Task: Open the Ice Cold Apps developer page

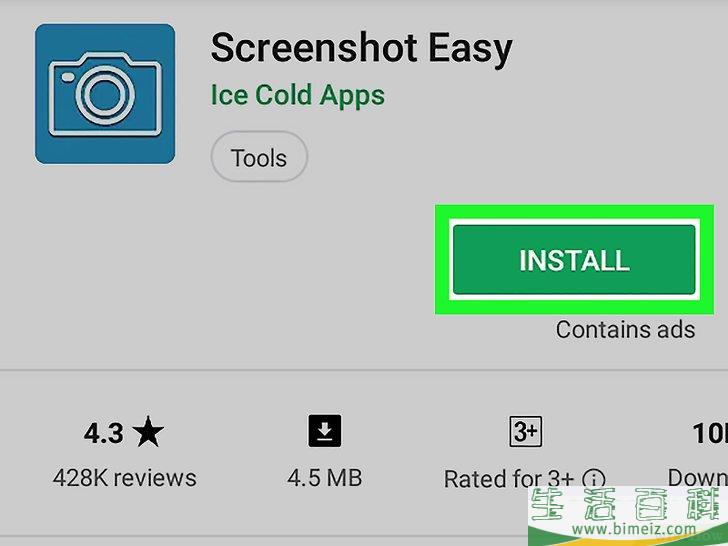Action: 298,96
